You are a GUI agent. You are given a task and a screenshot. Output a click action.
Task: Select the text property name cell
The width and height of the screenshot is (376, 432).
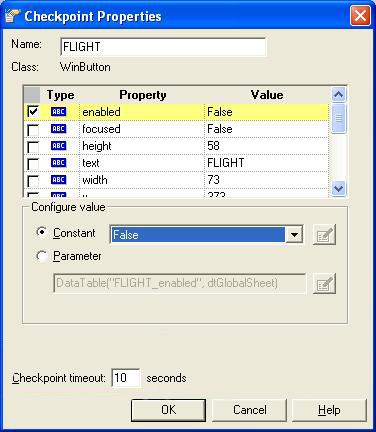coord(142,163)
